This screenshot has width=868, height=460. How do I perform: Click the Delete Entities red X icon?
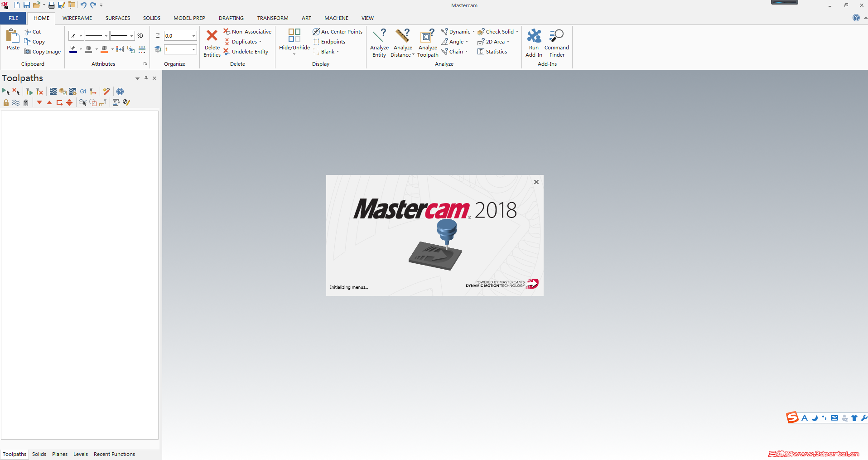(212, 35)
